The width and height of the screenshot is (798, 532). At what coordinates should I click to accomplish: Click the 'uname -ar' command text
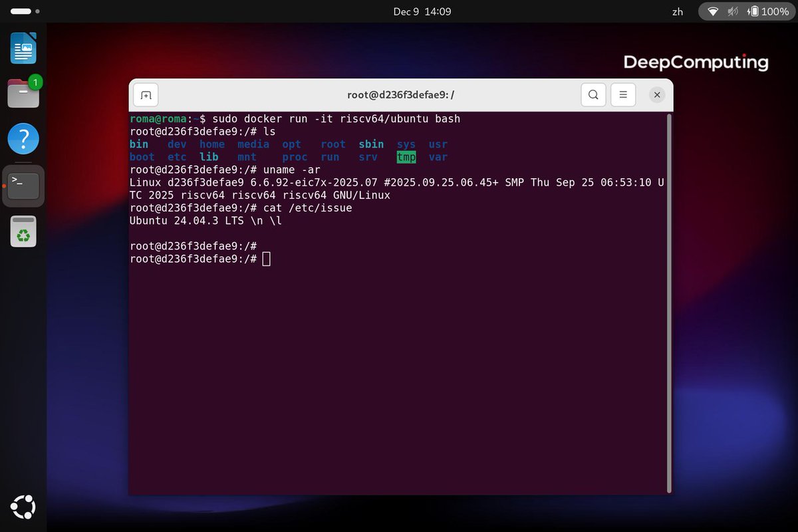coord(291,170)
